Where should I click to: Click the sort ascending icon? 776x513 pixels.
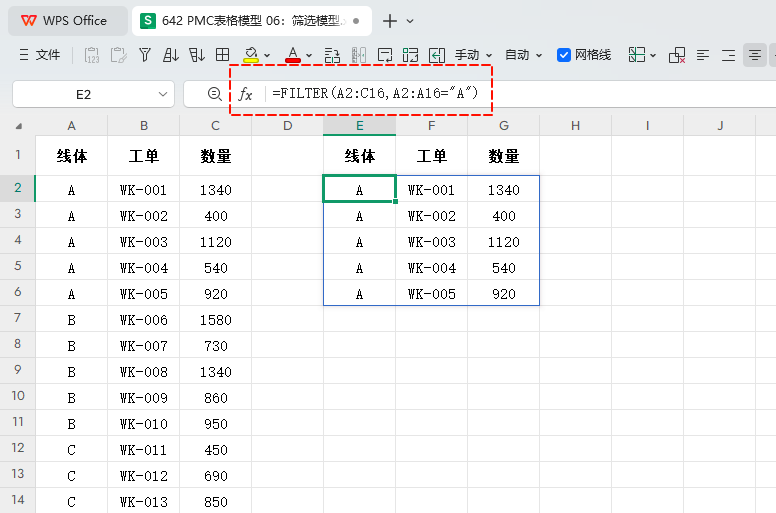coord(171,54)
